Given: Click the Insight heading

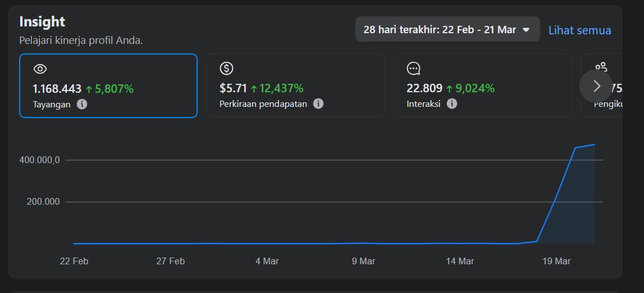Looking at the screenshot, I should [42, 21].
